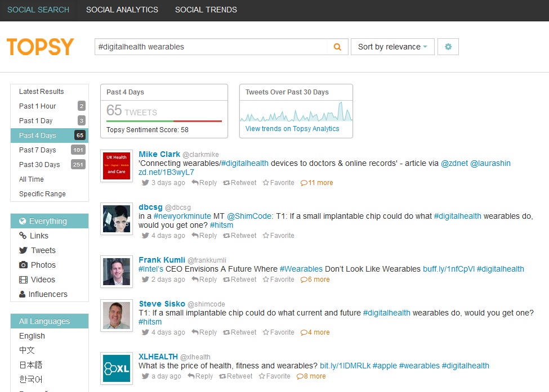Viewport: 549px width, 392px height.
Task: Expand 8 more on XLHEALTH's tweet
Action: [x=311, y=376]
